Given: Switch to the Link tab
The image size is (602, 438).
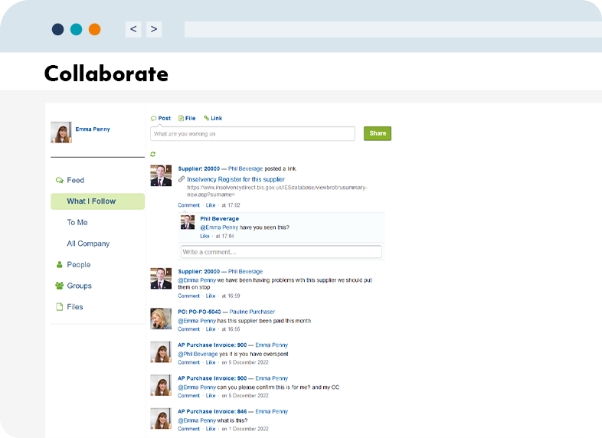Looking at the screenshot, I should coord(213,118).
